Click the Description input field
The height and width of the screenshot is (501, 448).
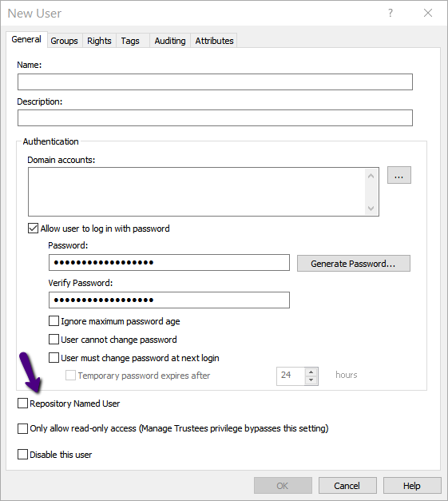[x=216, y=118]
